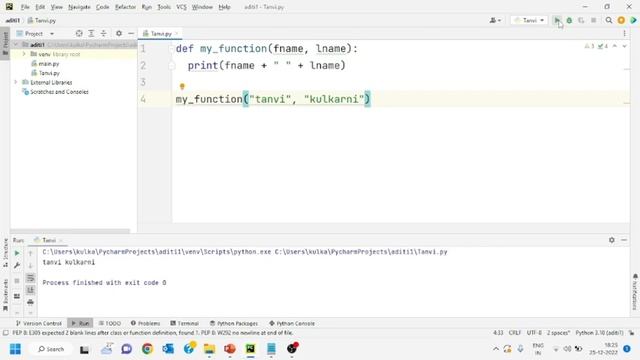Viewport: 640px width, 360px height.
Task: Open the orange IDE updates icon
Action: pyautogui.click(x=621, y=20)
